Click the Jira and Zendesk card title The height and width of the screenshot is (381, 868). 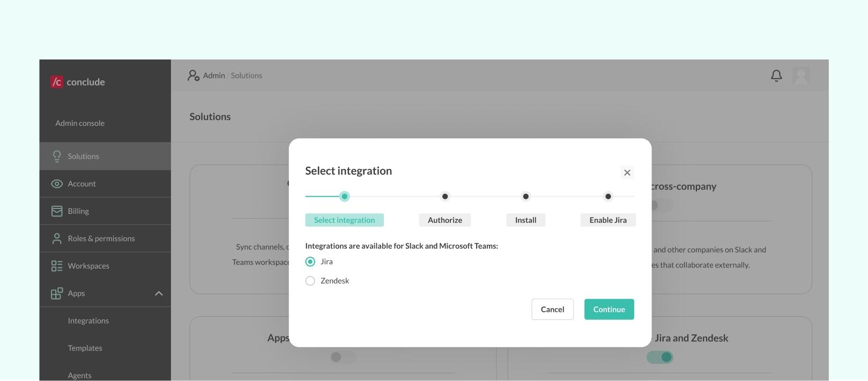tap(692, 338)
